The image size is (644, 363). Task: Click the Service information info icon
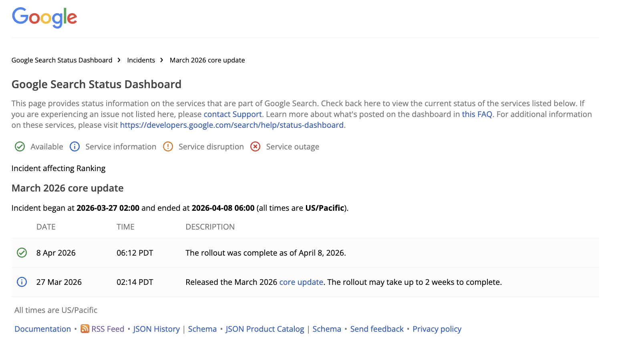74,147
